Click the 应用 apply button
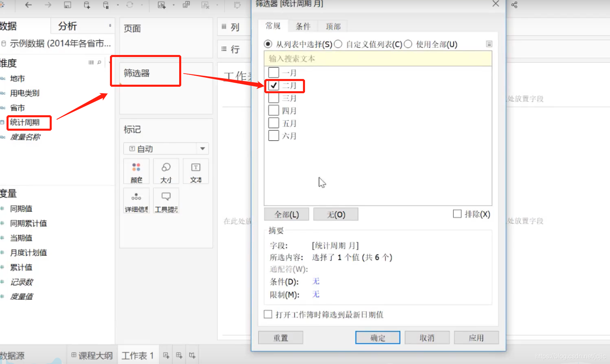 click(x=476, y=338)
